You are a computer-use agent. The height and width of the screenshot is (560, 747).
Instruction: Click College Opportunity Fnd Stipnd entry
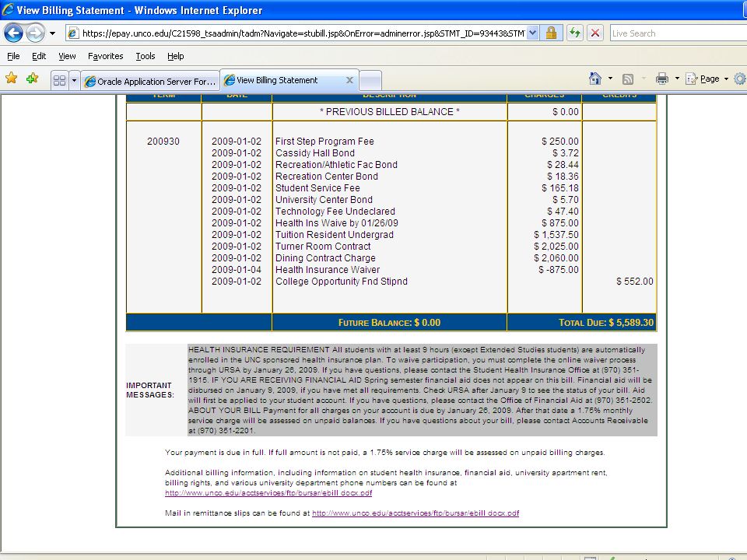pyautogui.click(x=341, y=282)
